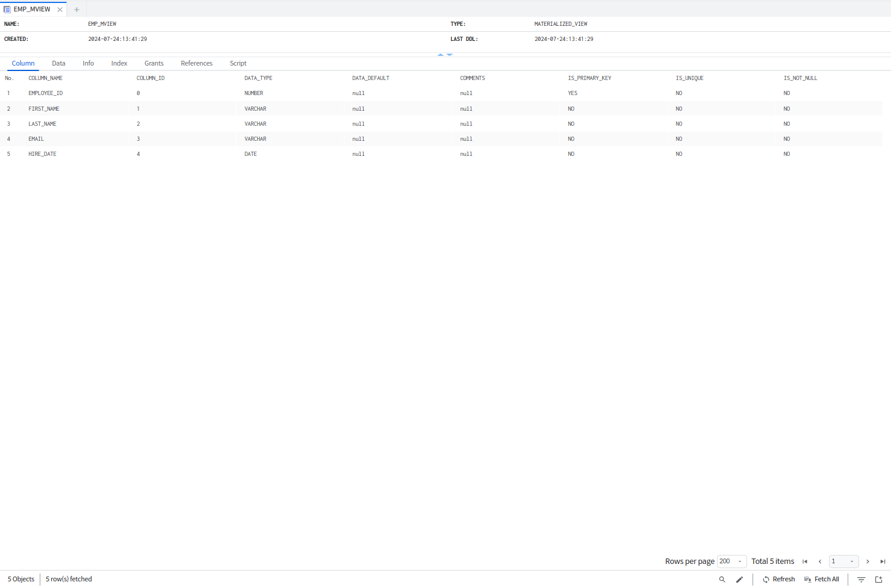The height and width of the screenshot is (588, 891).
Task: Click the filter lines icon
Action: tap(862, 580)
